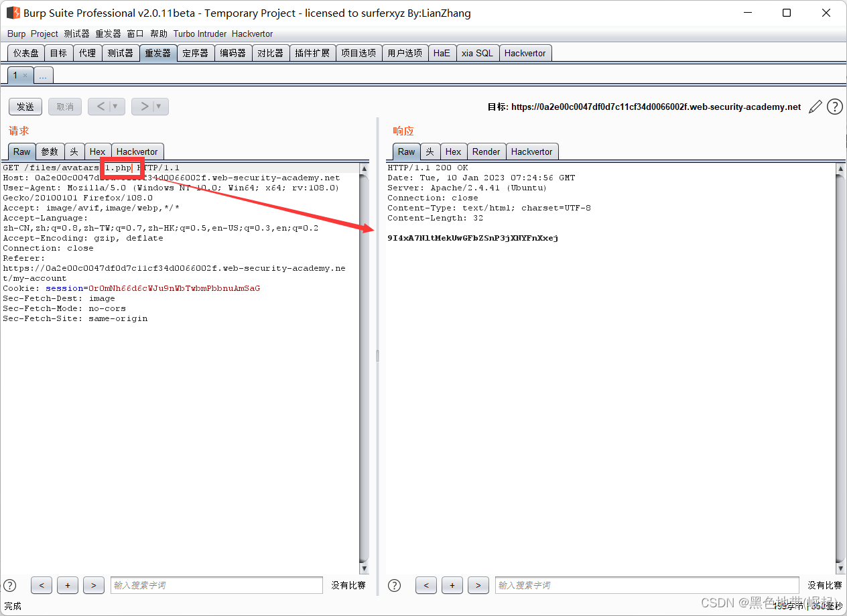Open the 帮助 menu

[159, 34]
